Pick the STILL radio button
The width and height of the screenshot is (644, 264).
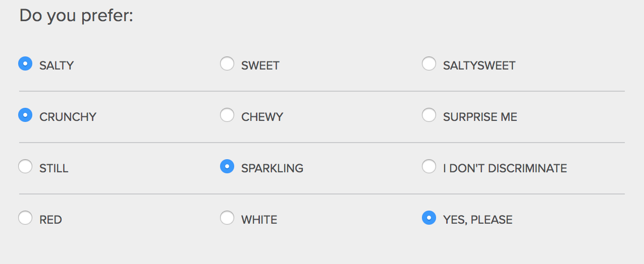(x=25, y=166)
